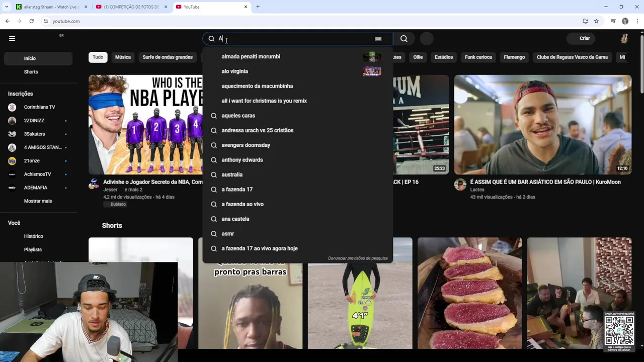Screen dimensions: 644x362
Task: Open Início in the sidebar
Action: 38,58
